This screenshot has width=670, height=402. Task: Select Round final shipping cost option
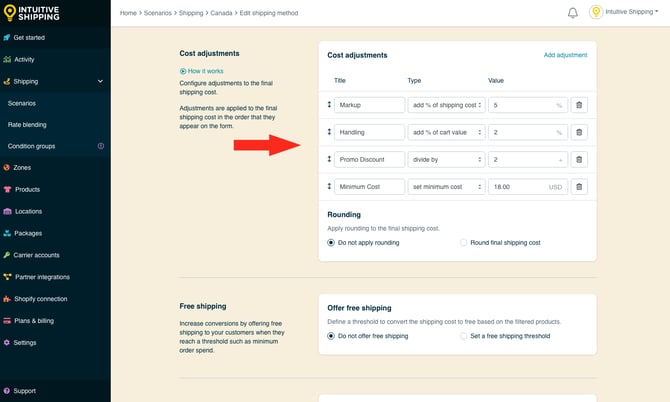463,243
